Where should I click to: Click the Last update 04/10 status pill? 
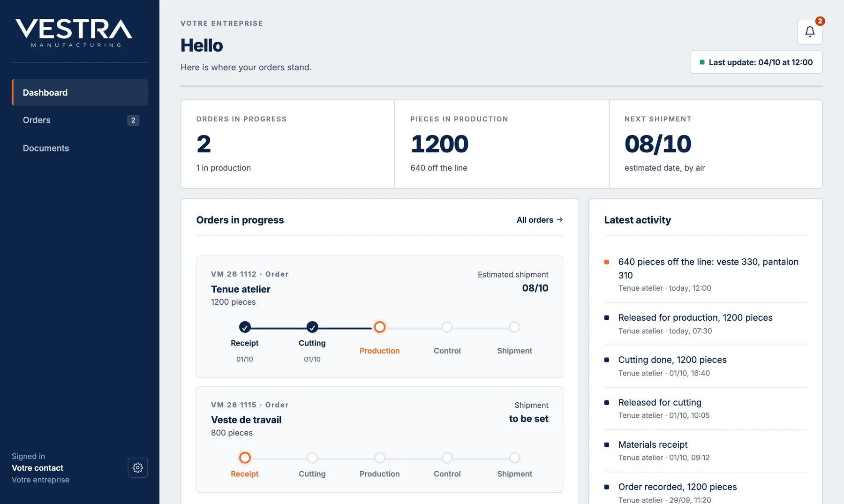point(756,62)
